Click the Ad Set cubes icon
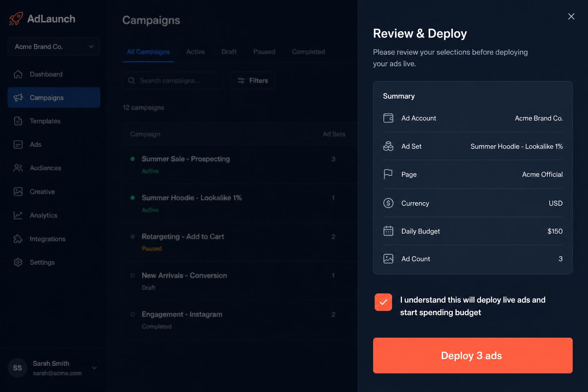 pyautogui.click(x=388, y=146)
